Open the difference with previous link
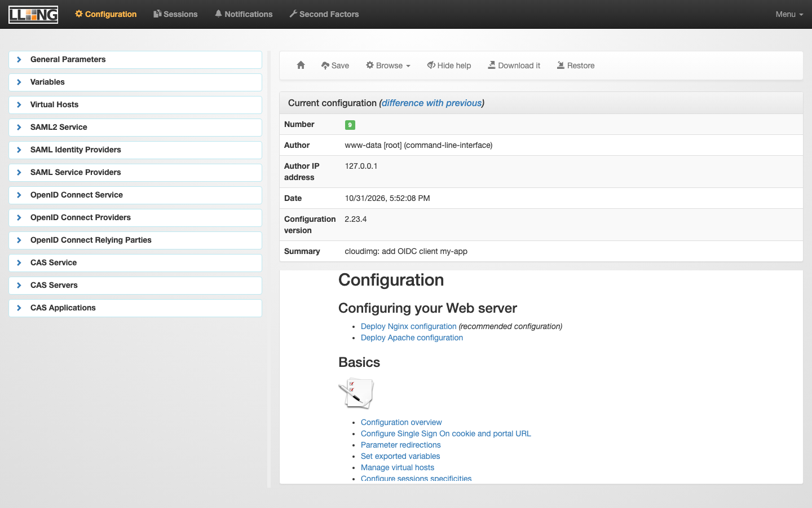The image size is (812, 508). point(432,103)
